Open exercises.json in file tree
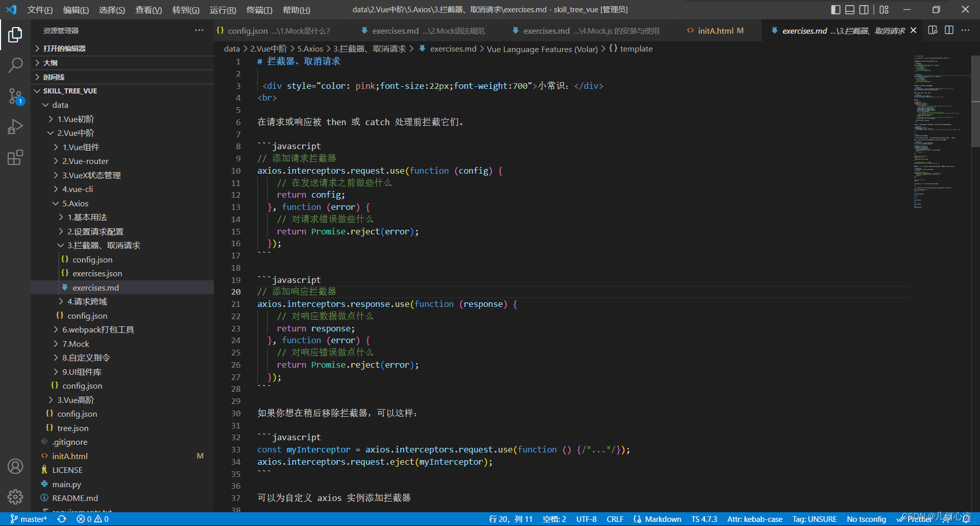Screen dimensions: 980x526 click(122, 273)
